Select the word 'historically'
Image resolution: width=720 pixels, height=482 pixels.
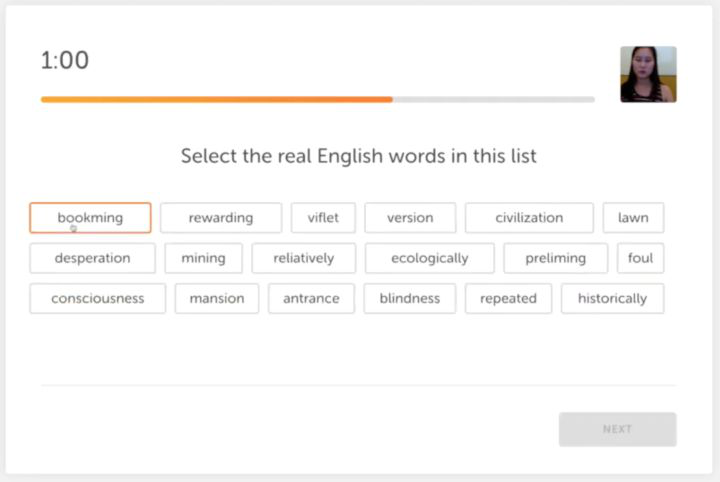613,298
